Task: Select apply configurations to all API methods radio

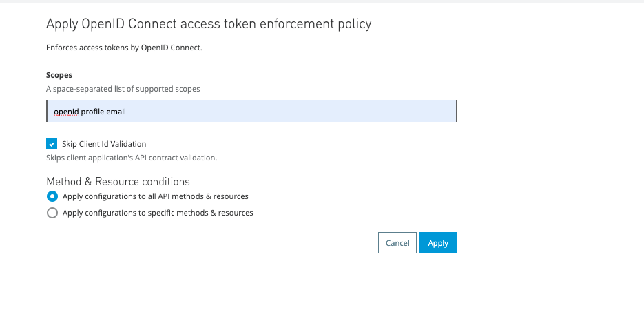Action: coord(52,196)
